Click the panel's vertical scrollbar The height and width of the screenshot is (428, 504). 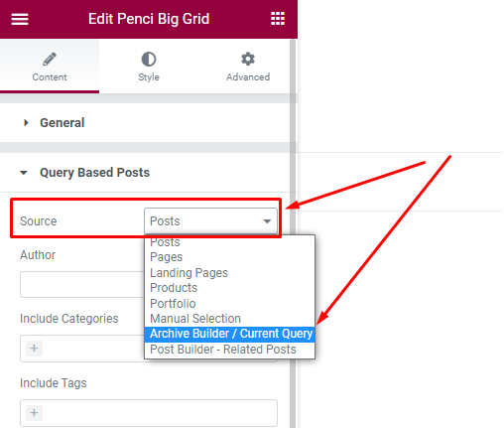293,231
